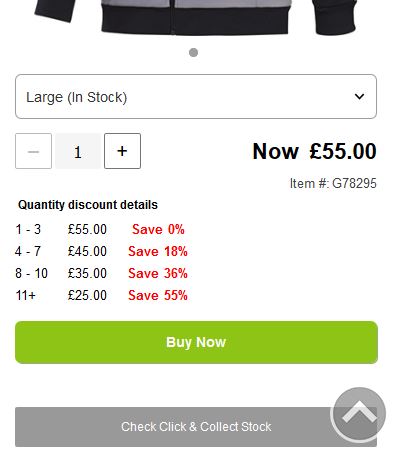This screenshot has height=456, width=394.
Task: Click the £25.00 price for 11+
Action: tap(87, 295)
